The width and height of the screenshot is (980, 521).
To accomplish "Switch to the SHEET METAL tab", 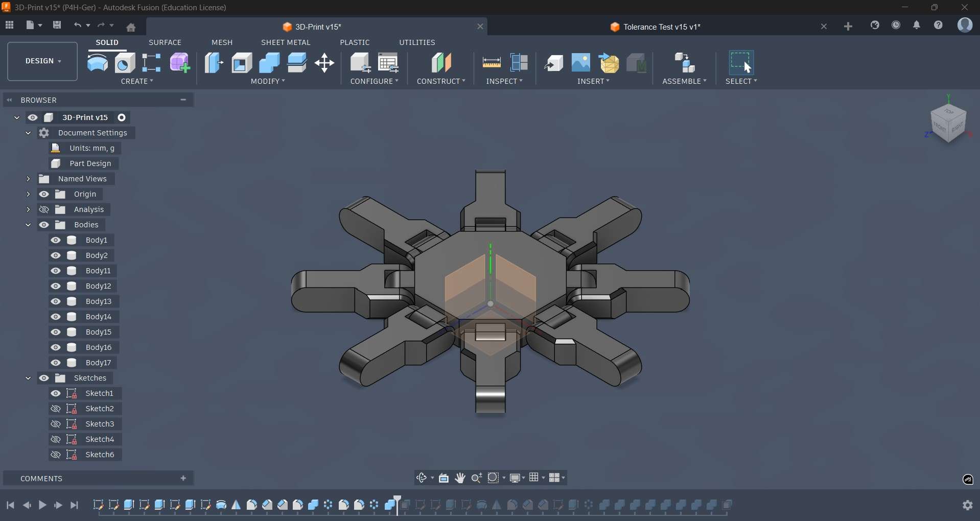I will [x=286, y=42].
